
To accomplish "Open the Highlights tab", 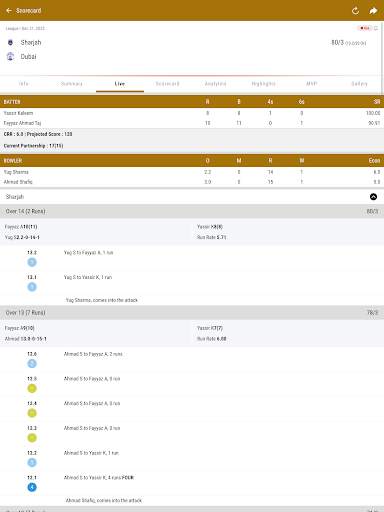I will coord(264,84).
